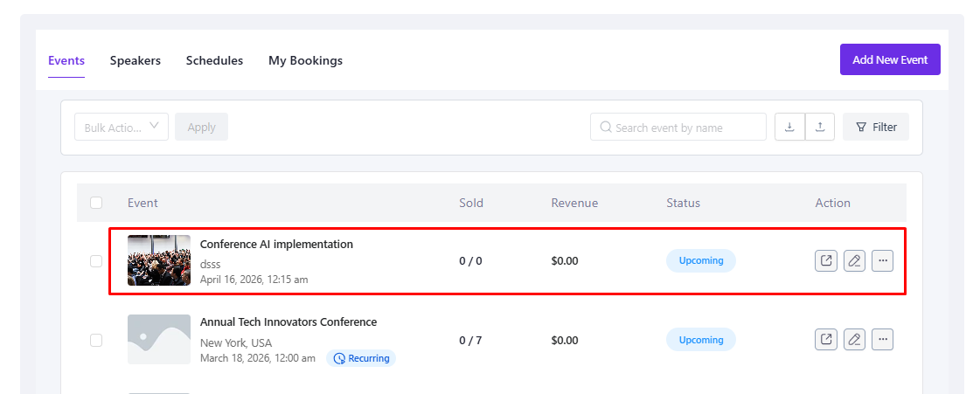Click the download events icon button
The image size is (980, 394).
coord(789,127)
